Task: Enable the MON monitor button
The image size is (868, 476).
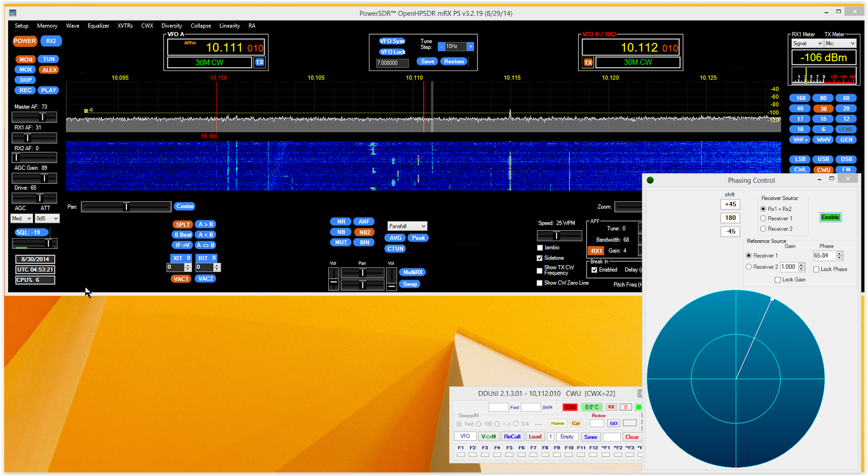Action: [25, 59]
